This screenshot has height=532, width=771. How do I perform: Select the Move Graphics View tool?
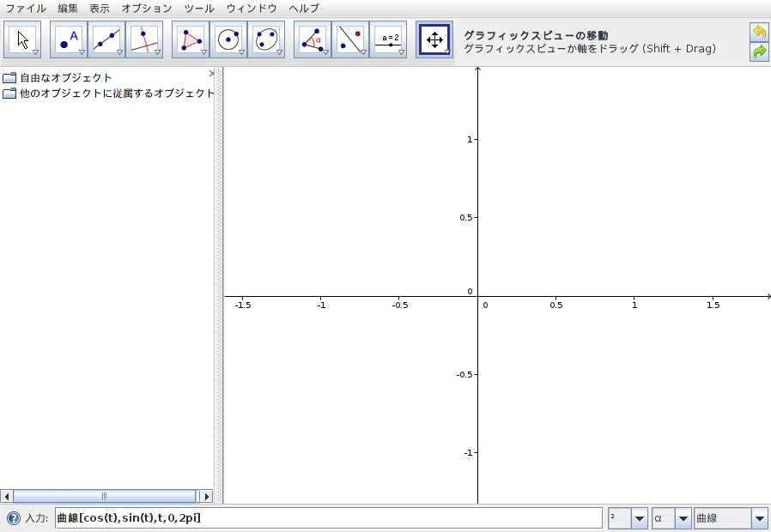(x=434, y=39)
